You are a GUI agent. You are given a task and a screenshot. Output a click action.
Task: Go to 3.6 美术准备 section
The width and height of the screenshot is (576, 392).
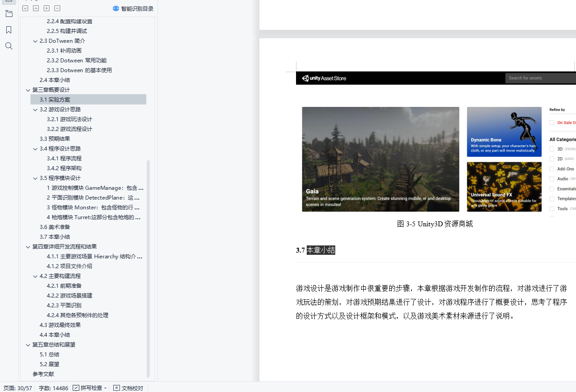(54, 227)
